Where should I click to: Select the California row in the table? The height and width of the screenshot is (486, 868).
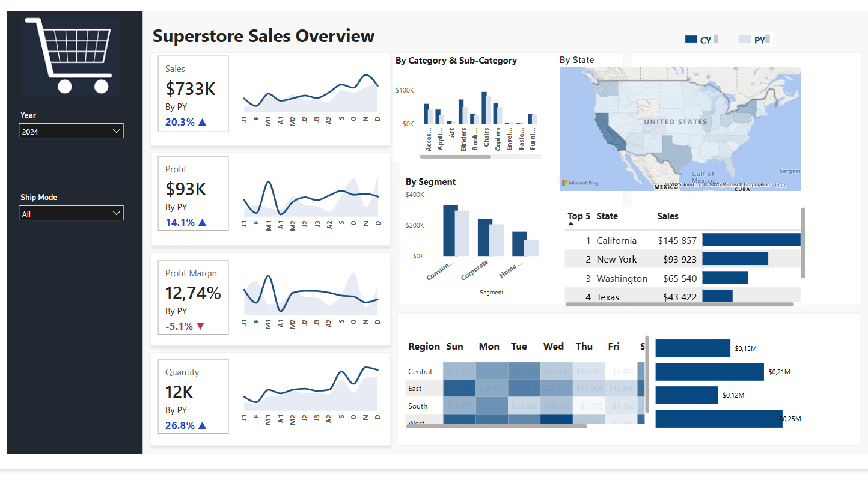(x=683, y=240)
